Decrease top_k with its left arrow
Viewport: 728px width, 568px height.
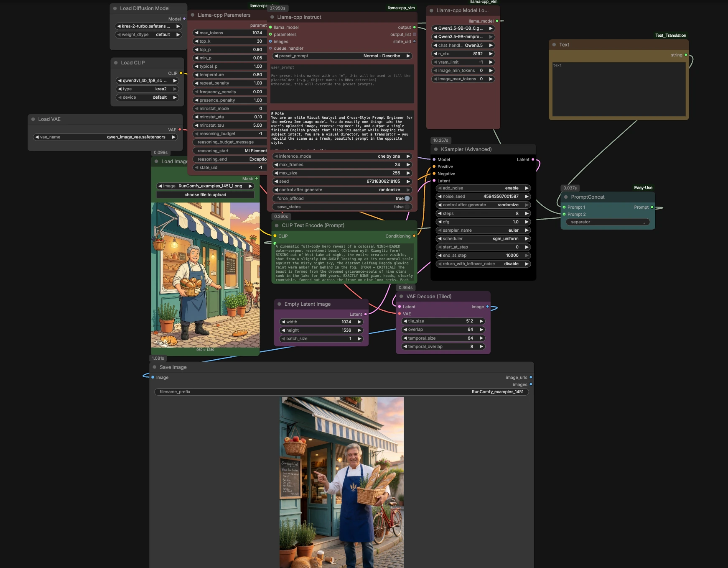coord(196,41)
